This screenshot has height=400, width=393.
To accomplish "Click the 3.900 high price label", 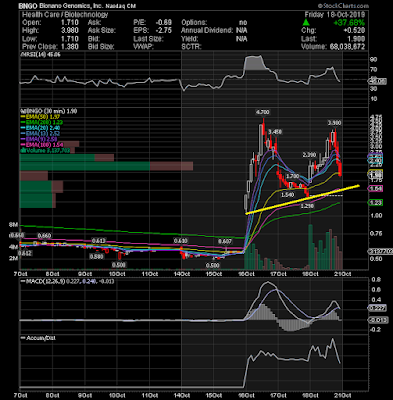I will click(x=334, y=123).
